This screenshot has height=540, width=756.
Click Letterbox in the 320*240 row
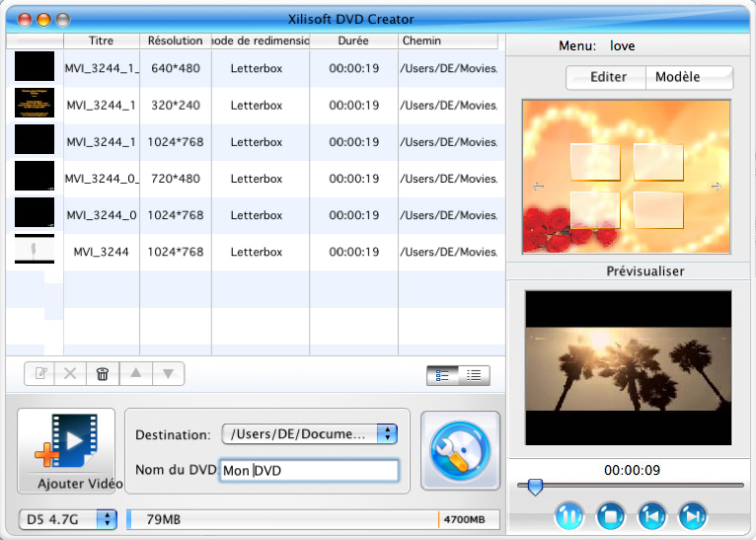coord(257,105)
